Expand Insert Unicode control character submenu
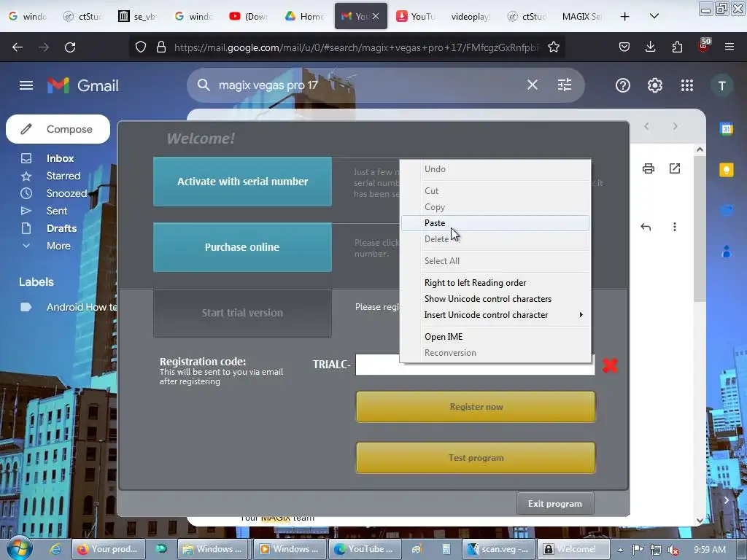 495,315
